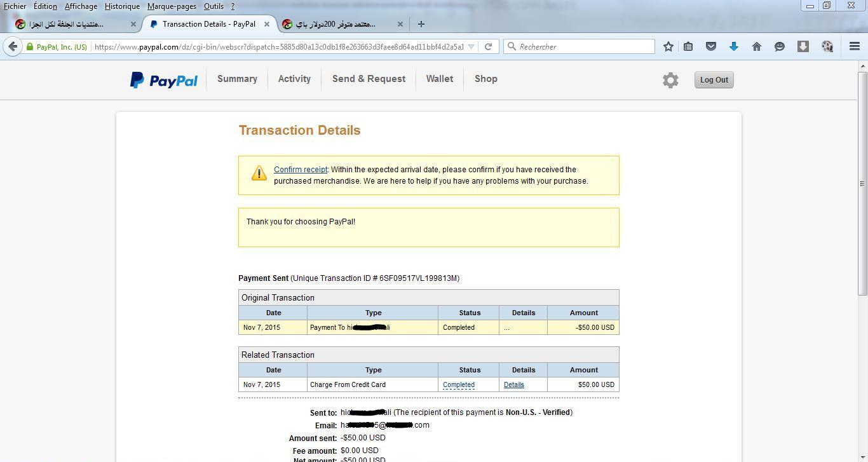
Task: Click the film reel video downloader icon
Action: [x=827, y=46]
